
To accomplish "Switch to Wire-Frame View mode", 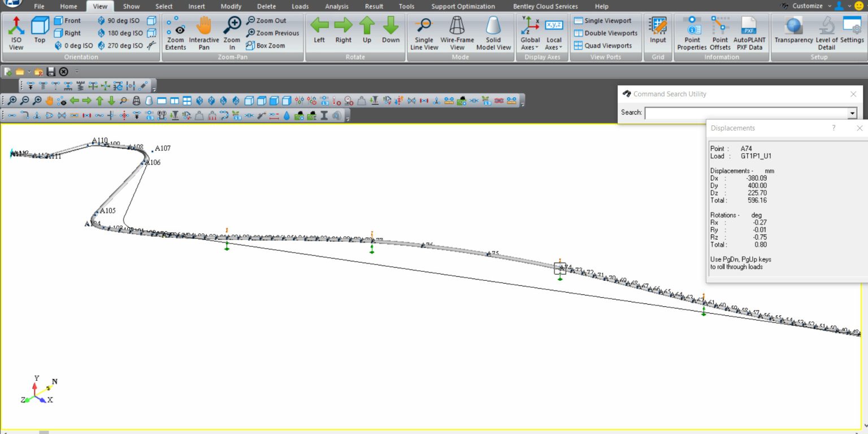I will (457, 33).
